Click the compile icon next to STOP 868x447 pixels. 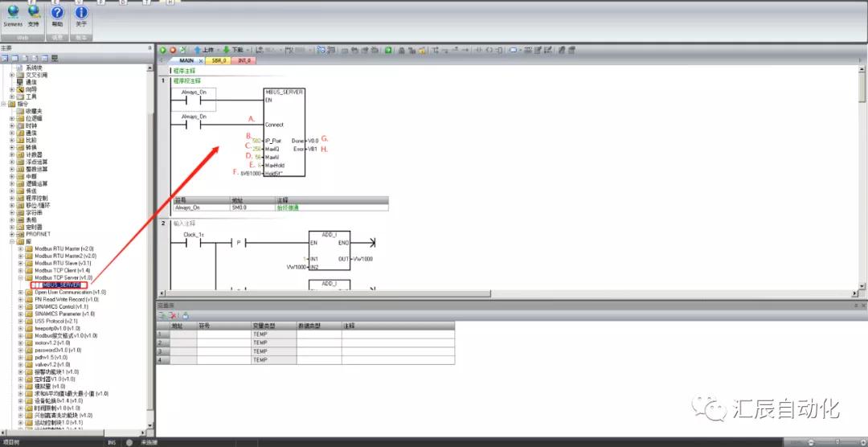click(x=183, y=50)
